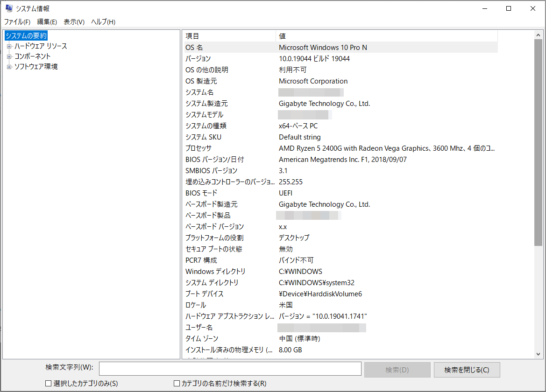Screen dimensions: 546x392
Task: Select the ベースボード バージョン row label
Action: click(x=214, y=227)
